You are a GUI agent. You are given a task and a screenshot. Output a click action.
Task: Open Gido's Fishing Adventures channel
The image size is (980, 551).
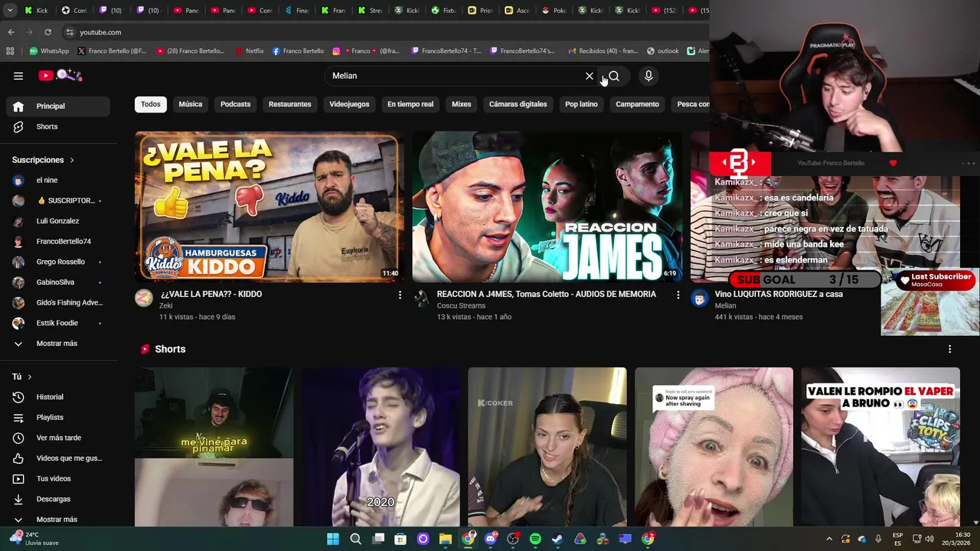(x=58, y=303)
